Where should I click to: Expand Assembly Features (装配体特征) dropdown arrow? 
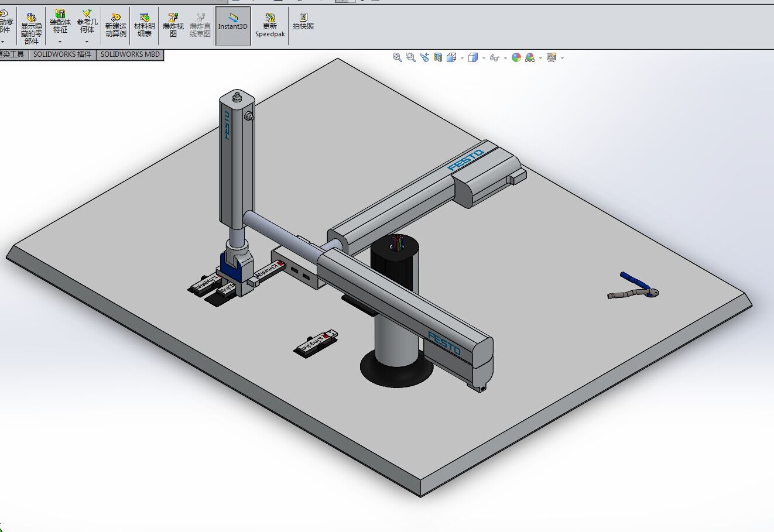60,42
